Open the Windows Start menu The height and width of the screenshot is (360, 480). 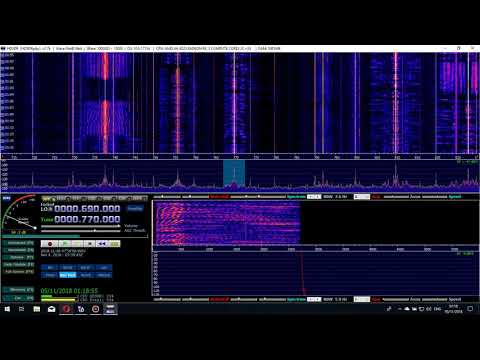7,309
